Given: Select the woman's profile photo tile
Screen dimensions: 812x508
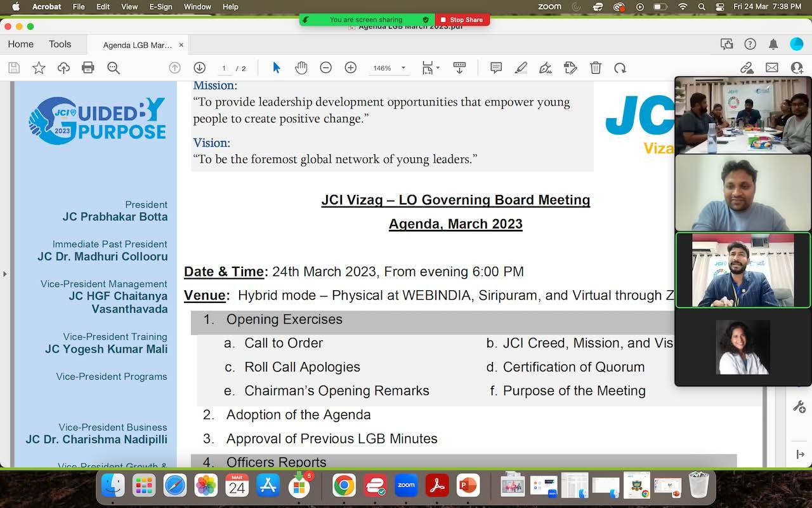Looking at the screenshot, I should point(743,347).
